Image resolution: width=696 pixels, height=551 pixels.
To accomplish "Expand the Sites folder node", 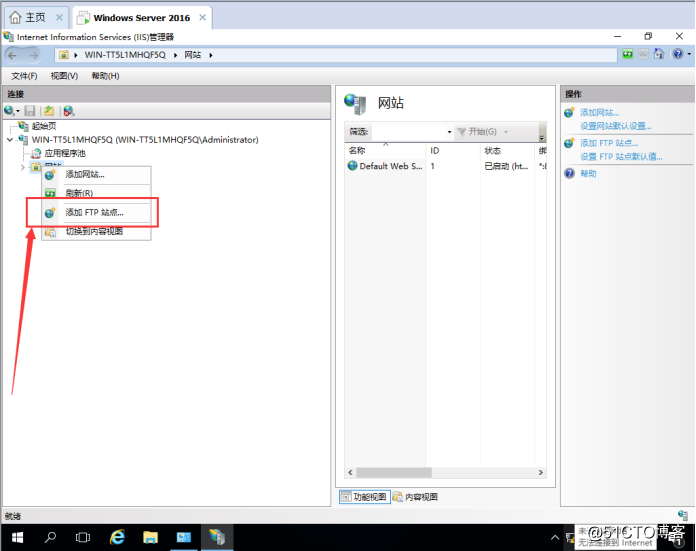I will (x=23, y=167).
